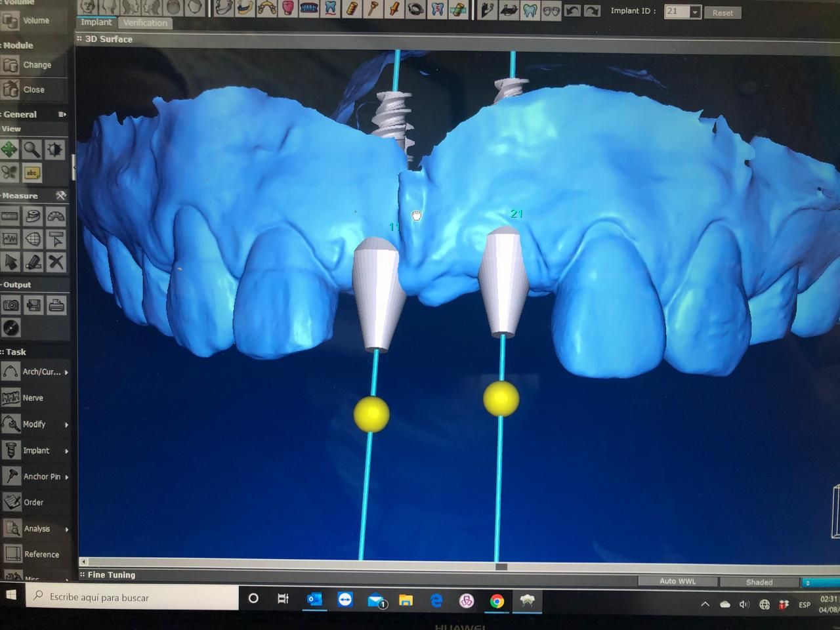
Task: Click the printer icon in Output
Action: click(x=56, y=305)
